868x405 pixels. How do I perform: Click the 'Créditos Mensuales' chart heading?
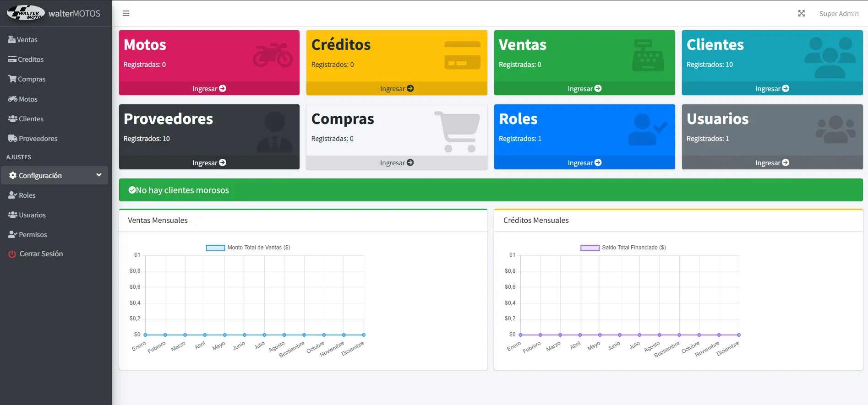(x=536, y=220)
